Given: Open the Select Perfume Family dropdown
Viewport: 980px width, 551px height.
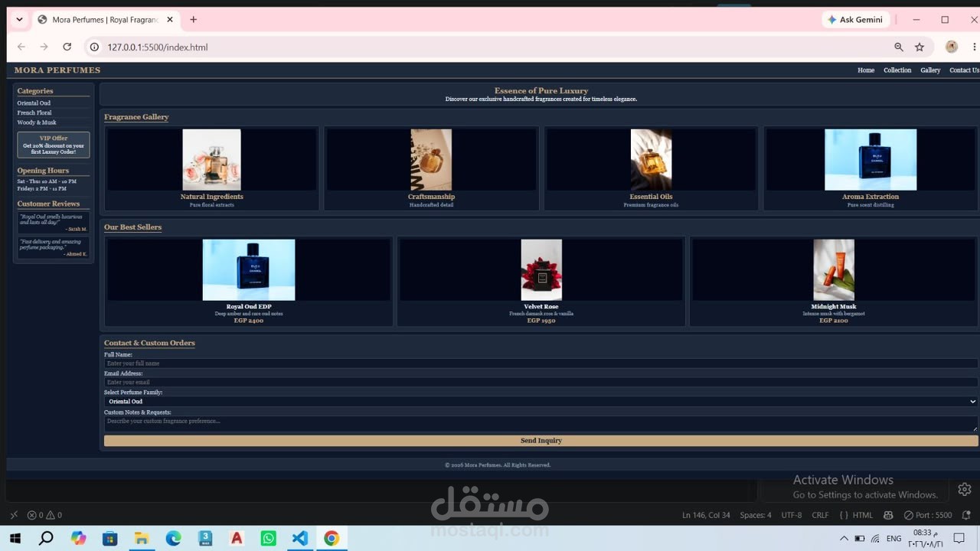Looking at the screenshot, I should coord(541,402).
